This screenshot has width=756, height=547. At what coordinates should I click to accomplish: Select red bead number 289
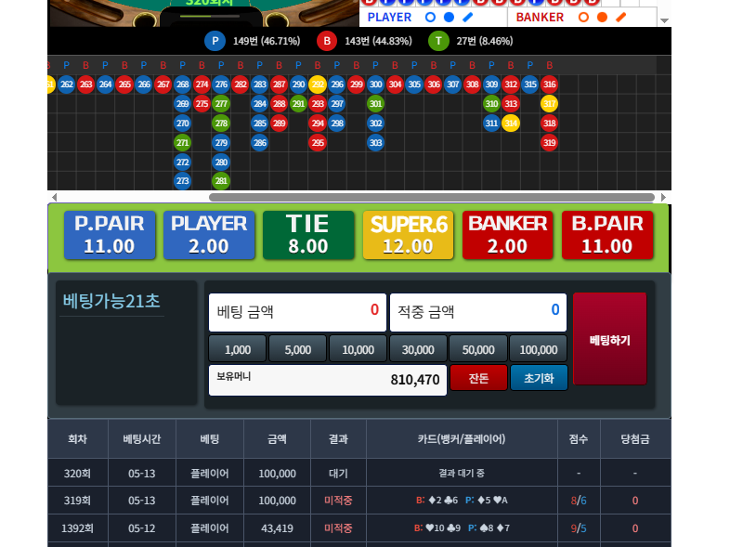[x=279, y=124]
